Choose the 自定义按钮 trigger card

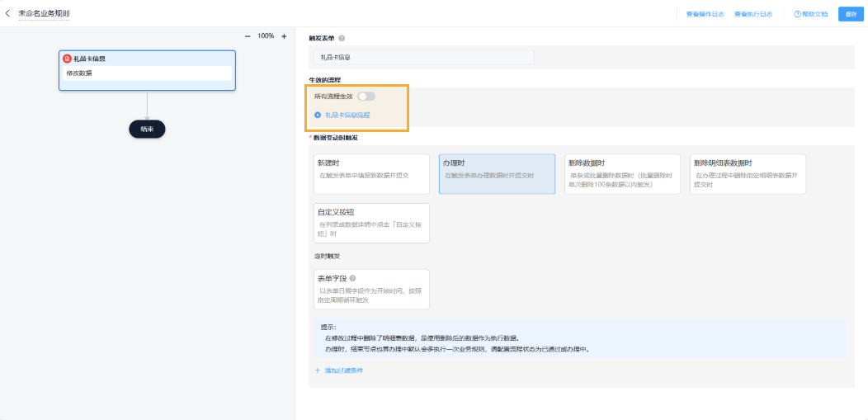(371, 223)
